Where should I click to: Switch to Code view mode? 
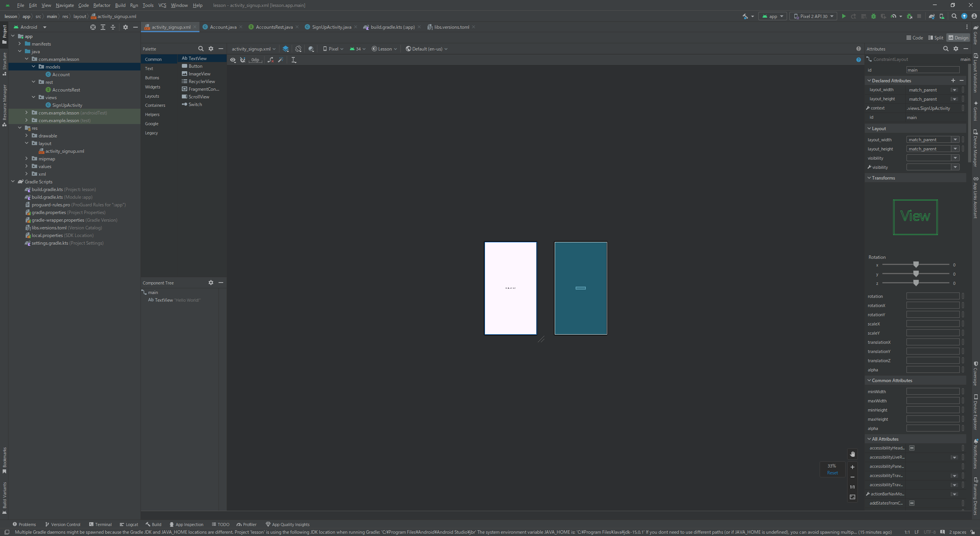[x=915, y=38]
